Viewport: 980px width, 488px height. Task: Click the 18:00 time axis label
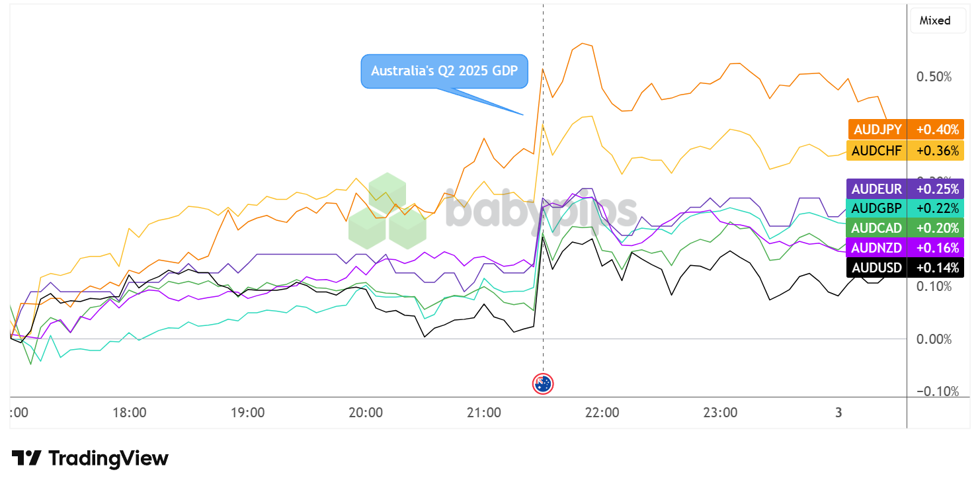(x=130, y=413)
